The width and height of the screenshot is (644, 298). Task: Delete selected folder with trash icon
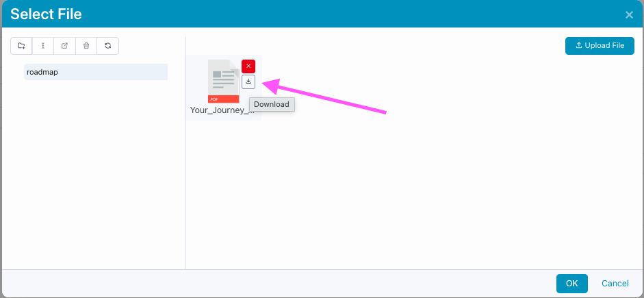click(86, 46)
